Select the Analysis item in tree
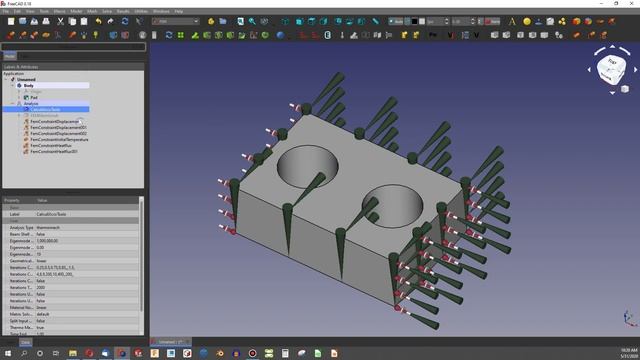The image size is (640, 360). point(31,104)
